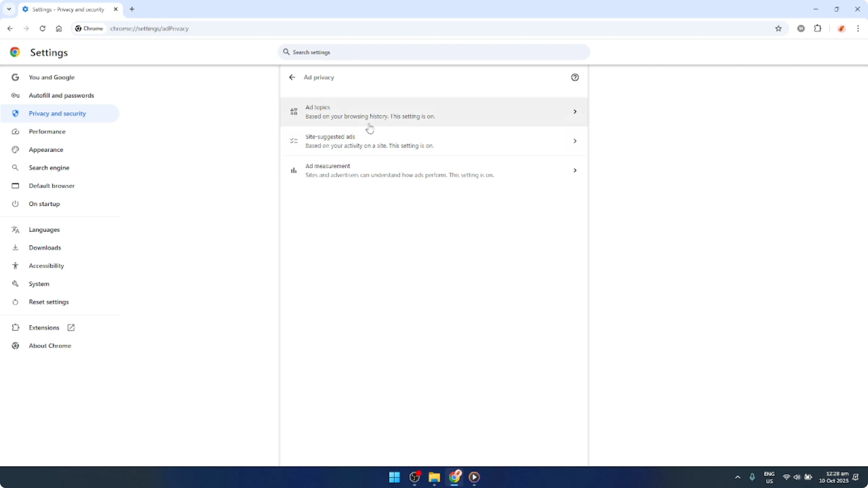The height and width of the screenshot is (488, 868).
Task: Expand the Site-suggested ads setting
Action: 433,141
